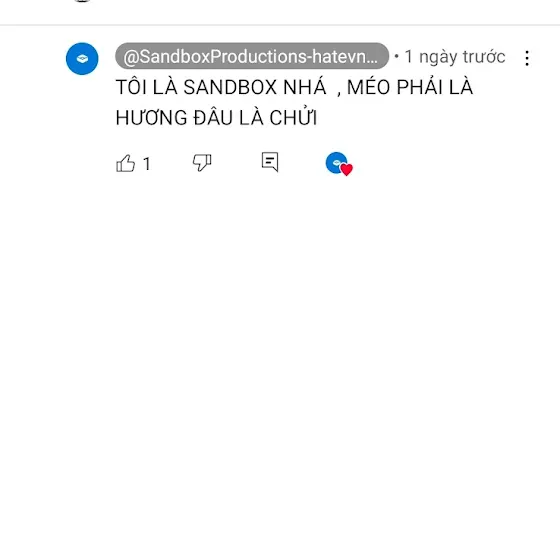Viewport: 560px width, 560px height.
Task: Tap the blue SandboxProductions profile avatar
Action: pos(82,59)
